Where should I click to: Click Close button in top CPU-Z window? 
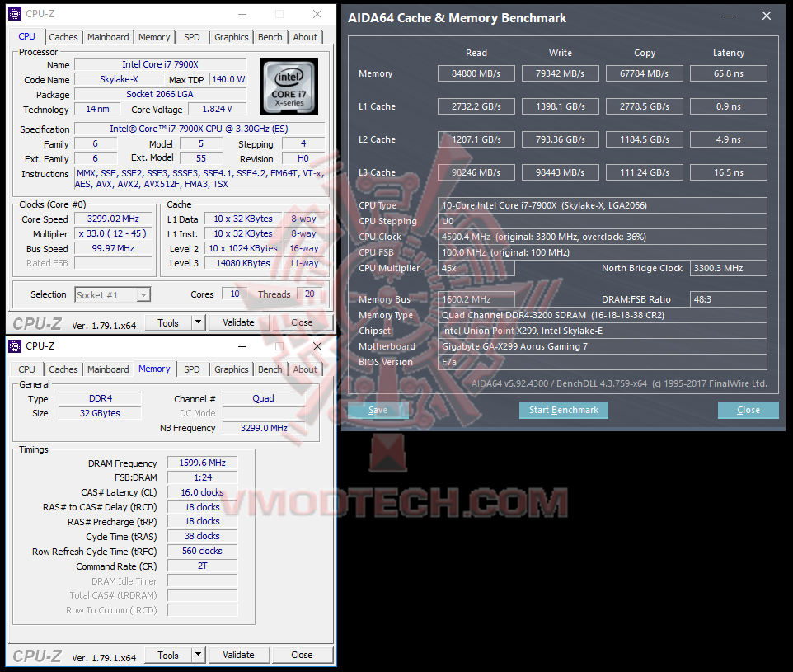tap(302, 322)
